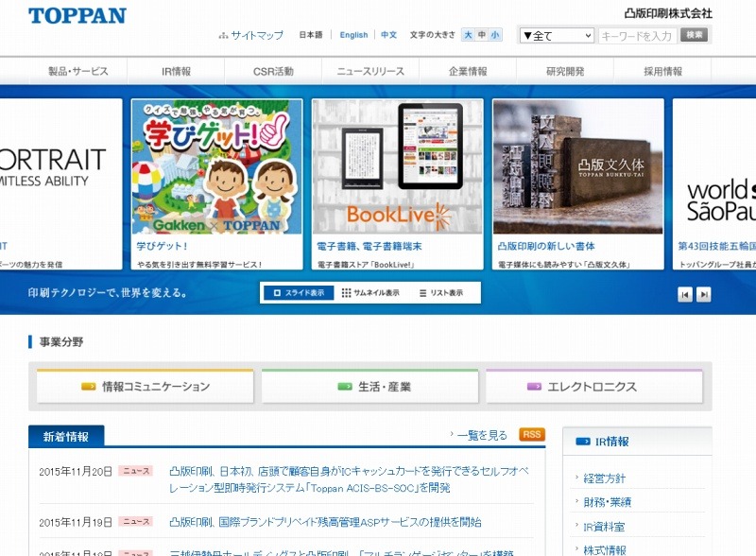The width and height of the screenshot is (756, 556).
Task: Click the keyword search input field
Action: point(636,36)
